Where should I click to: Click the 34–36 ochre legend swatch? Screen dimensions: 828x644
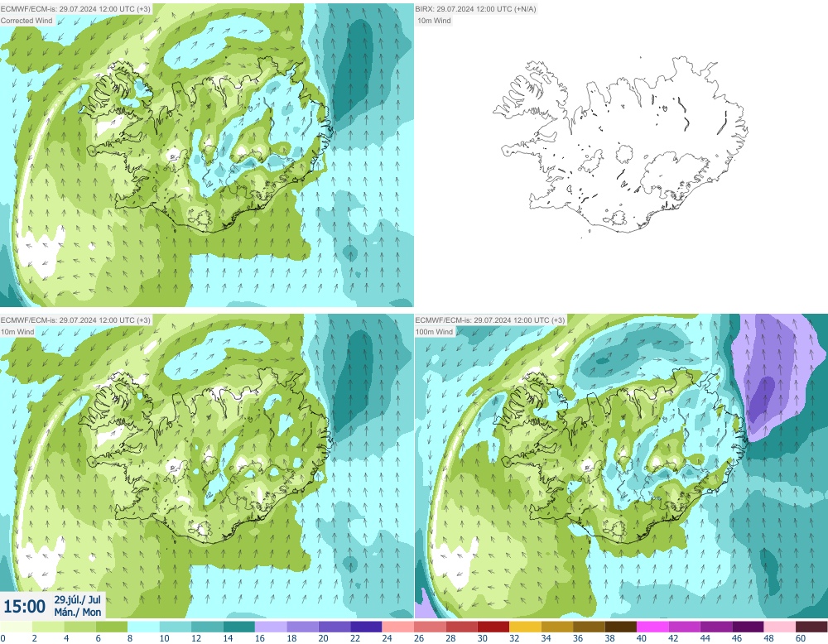pos(557,627)
